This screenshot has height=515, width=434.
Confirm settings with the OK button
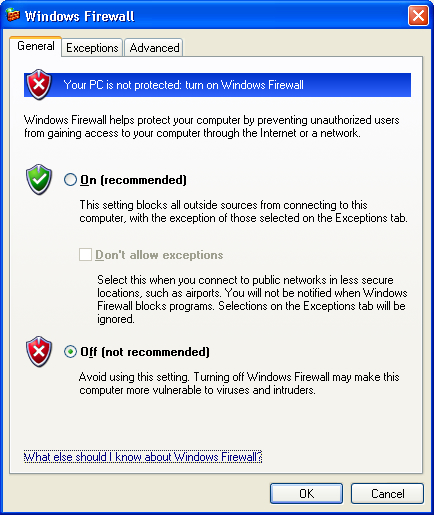306,493
